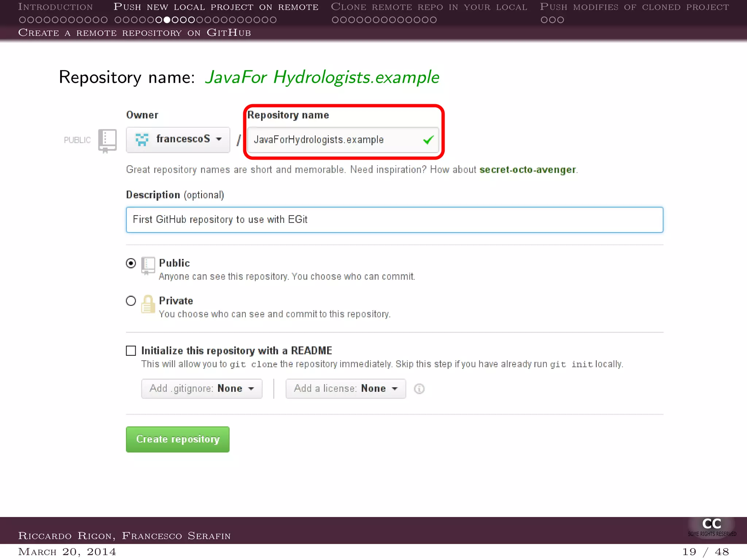
Task: Click the Owner label
Action: pos(142,115)
